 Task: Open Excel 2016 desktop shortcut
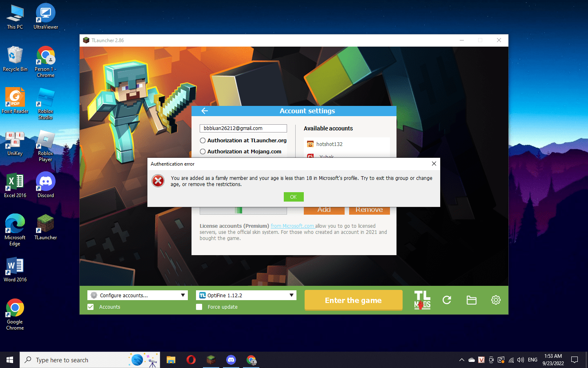pos(15,185)
